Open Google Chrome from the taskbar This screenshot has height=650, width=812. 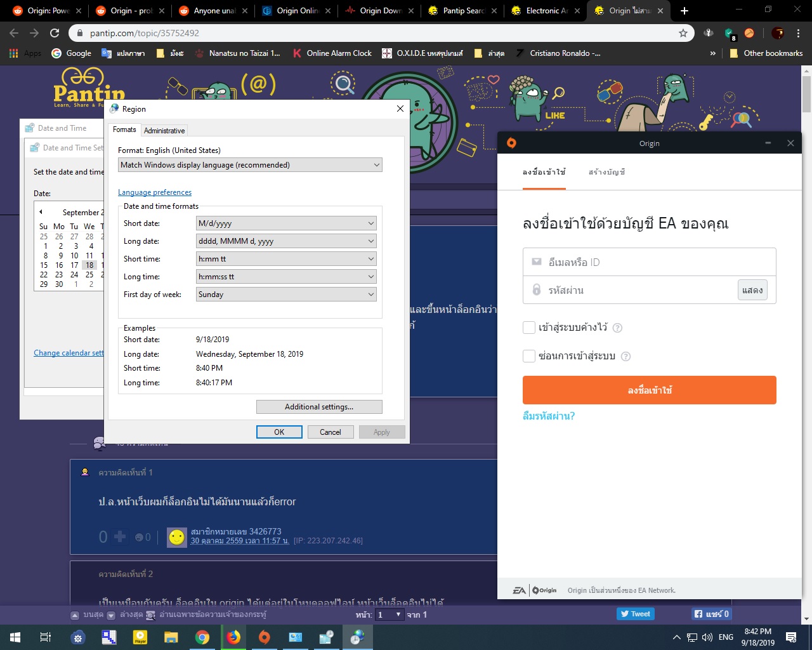coord(202,637)
